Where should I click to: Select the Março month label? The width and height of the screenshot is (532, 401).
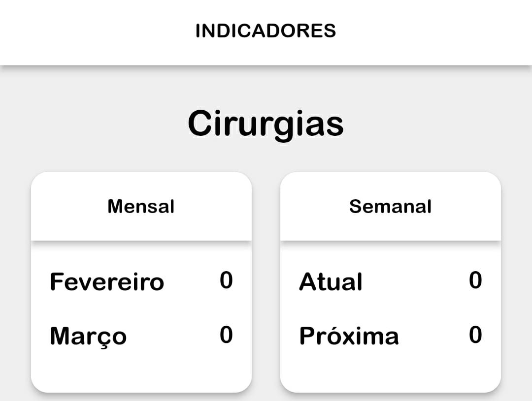point(88,337)
